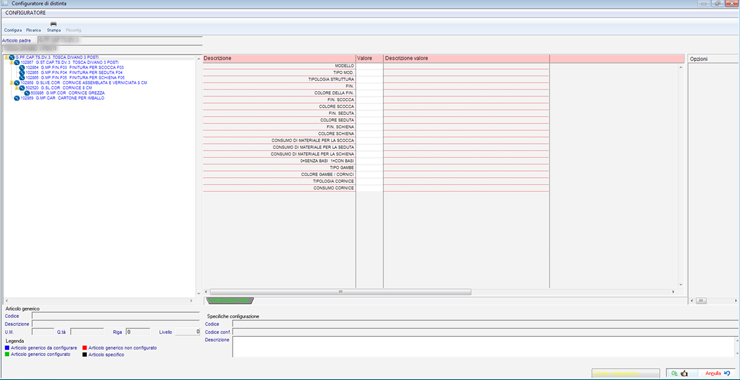Click the MODELLO Valore cell
This screenshot has width=740, height=380.
tap(369, 66)
